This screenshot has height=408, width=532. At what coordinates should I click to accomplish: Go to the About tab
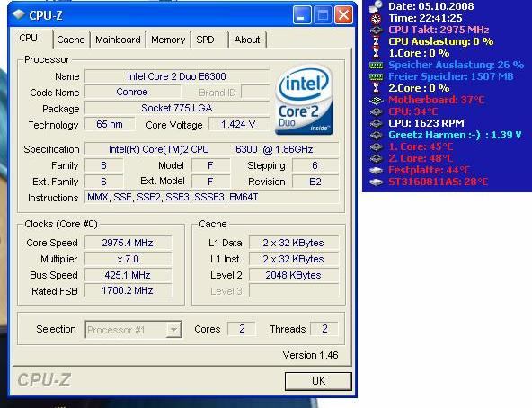[247, 40]
